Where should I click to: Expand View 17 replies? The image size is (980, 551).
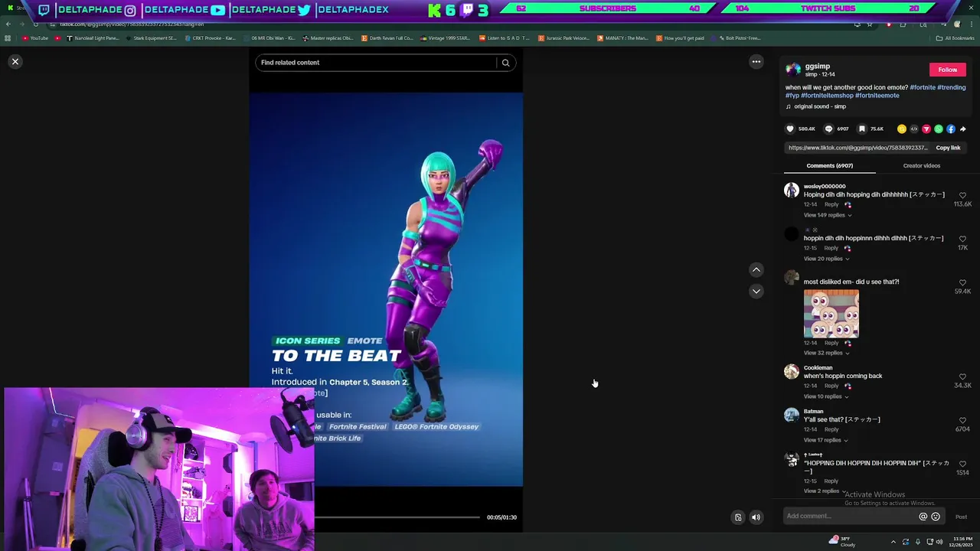[x=826, y=440]
